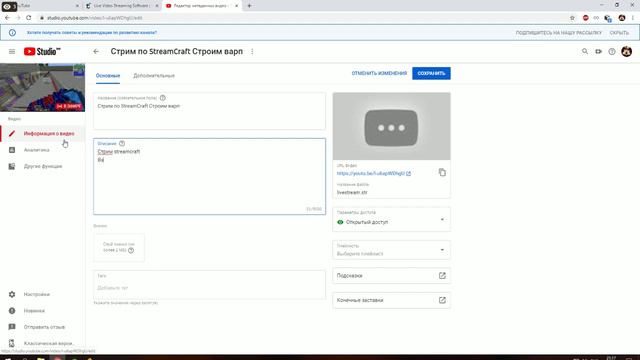The image size is (640, 360).
Task: Click the sidebar video thumbnail
Action: click(42, 87)
